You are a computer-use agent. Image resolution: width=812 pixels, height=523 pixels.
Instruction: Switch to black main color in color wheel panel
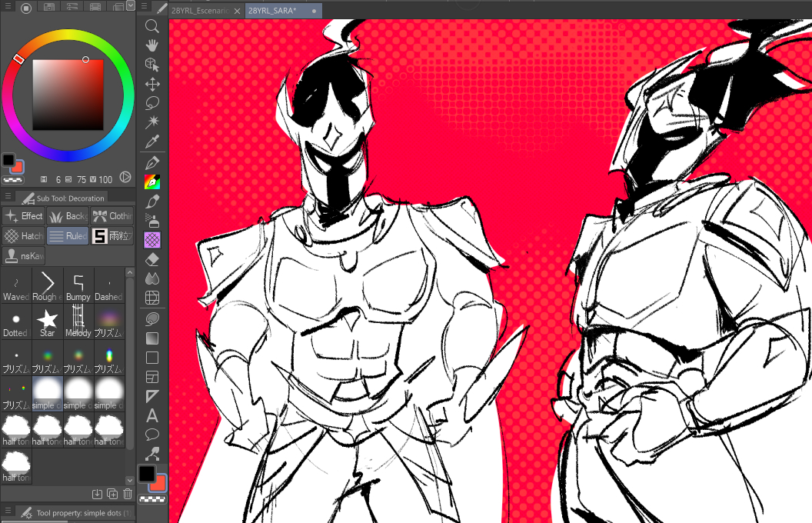[x=8, y=160]
